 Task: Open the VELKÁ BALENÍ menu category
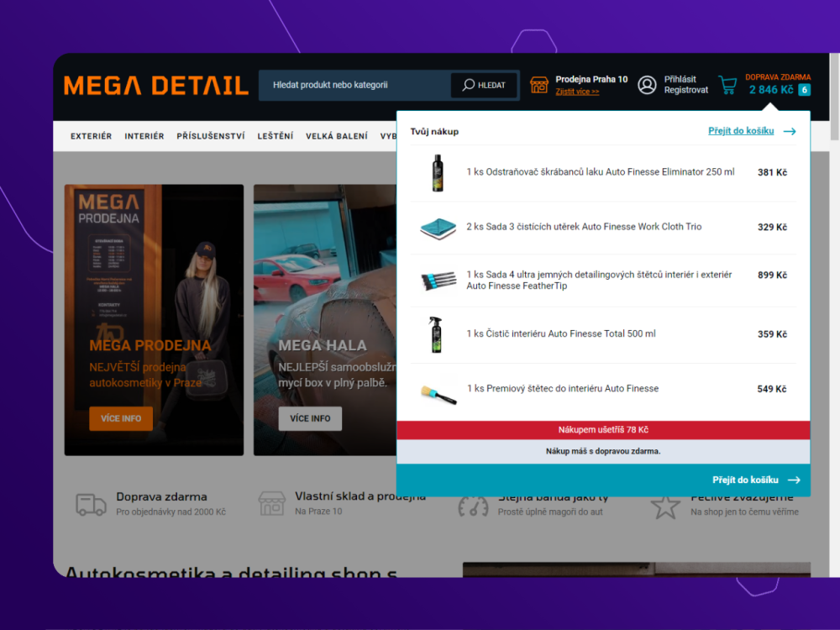tap(337, 136)
